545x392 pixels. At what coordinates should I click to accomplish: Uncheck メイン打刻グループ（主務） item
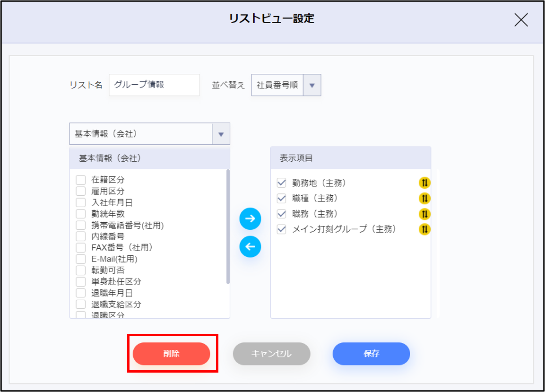pyautogui.click(x=282, y=229)
